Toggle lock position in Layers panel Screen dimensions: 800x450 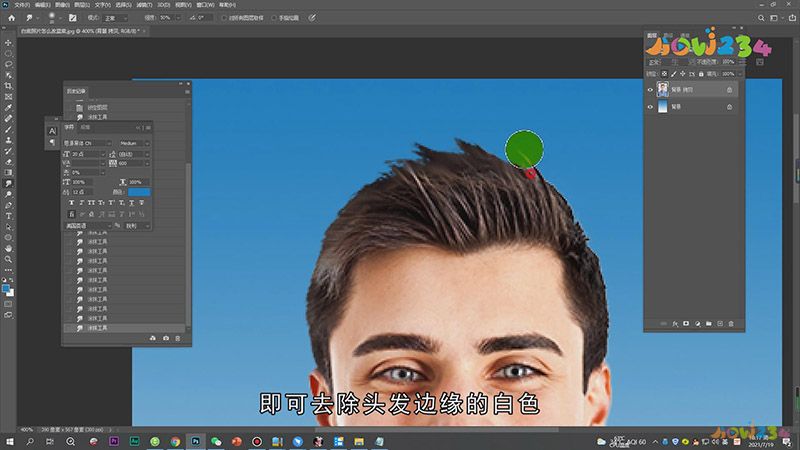[683, 74]
